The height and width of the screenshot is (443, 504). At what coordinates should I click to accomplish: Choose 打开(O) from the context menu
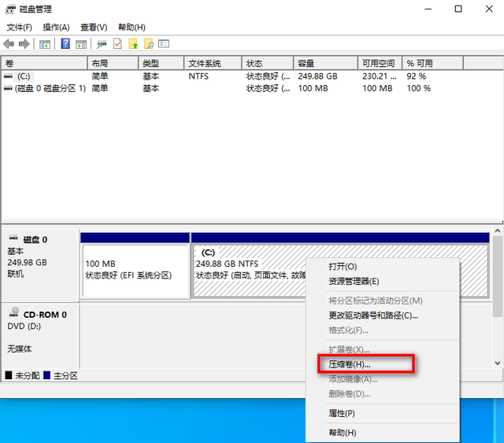pos(383,266)
